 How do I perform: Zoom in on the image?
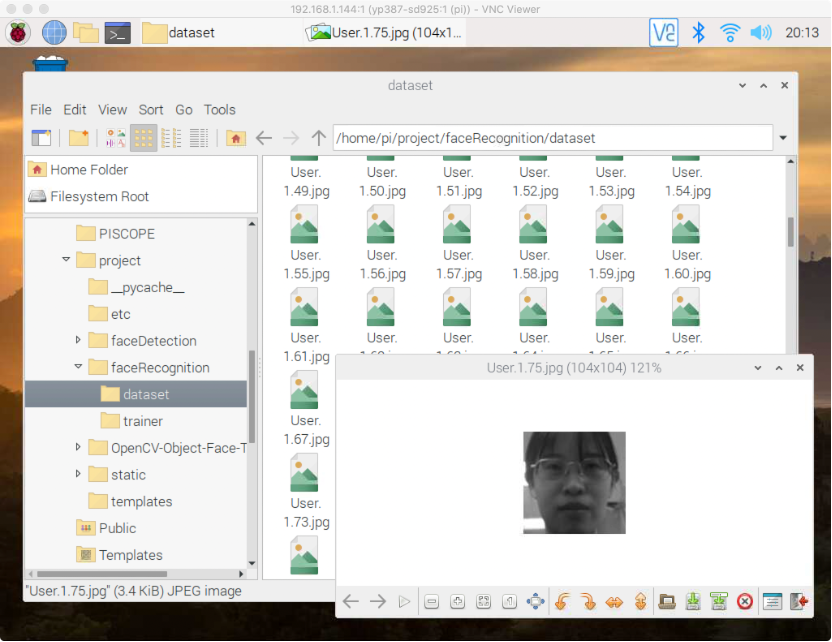[x=457, y=601]
